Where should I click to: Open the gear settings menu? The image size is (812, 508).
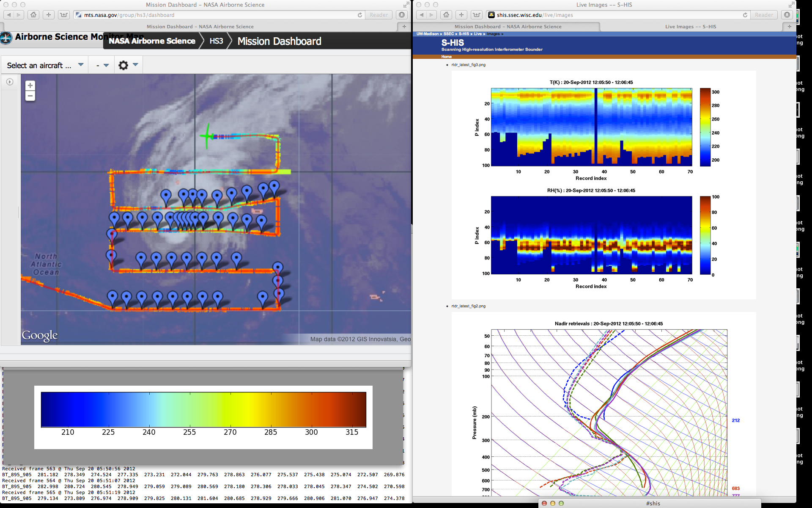(x=123, y=65)
